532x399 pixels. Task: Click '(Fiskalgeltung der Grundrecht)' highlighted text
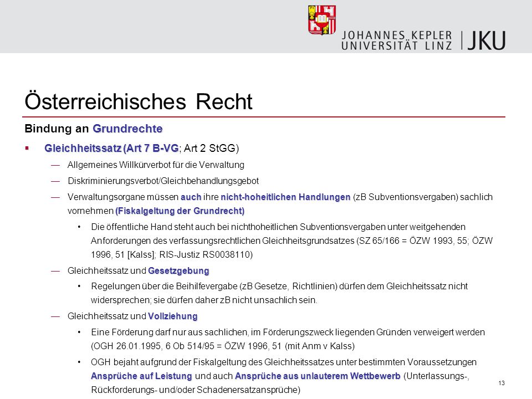[180, 211]
